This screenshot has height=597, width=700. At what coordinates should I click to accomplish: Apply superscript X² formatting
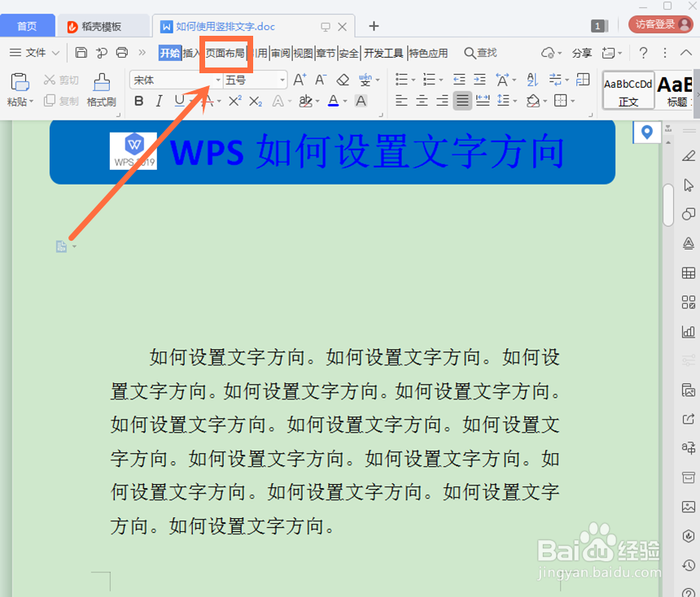[x=234, y=102]
